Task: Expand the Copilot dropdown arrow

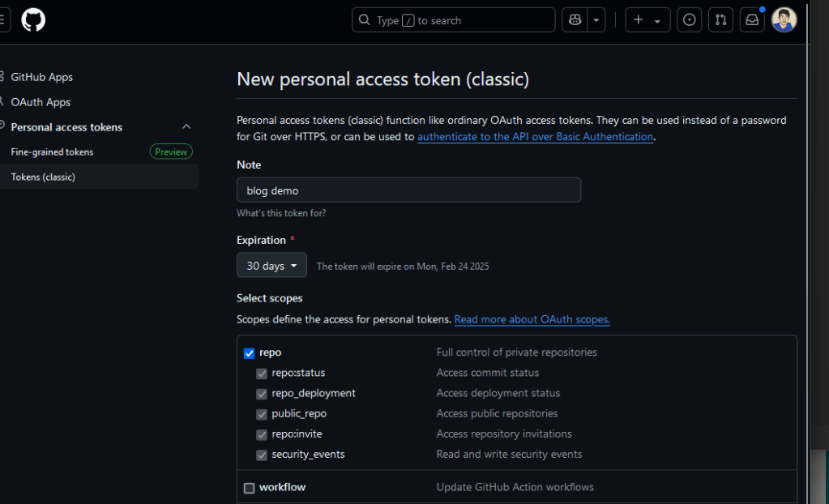Action: tap(596, 20)
